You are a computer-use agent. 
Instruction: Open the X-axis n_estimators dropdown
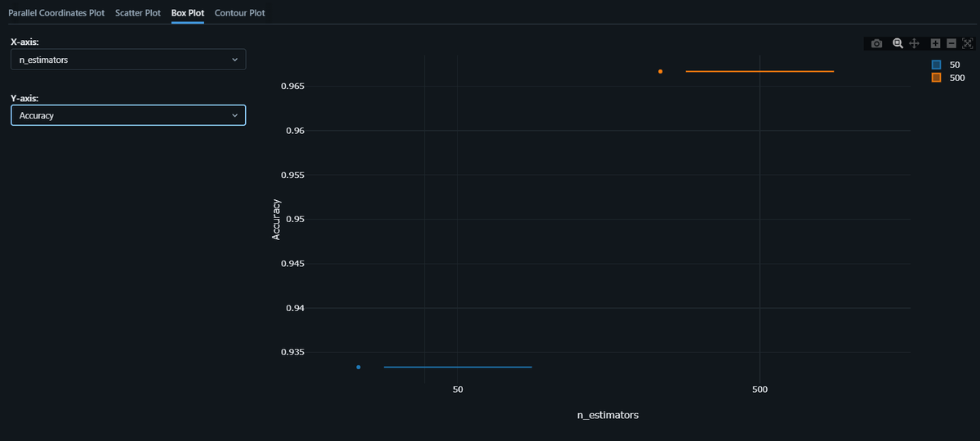tap(128, 60)
